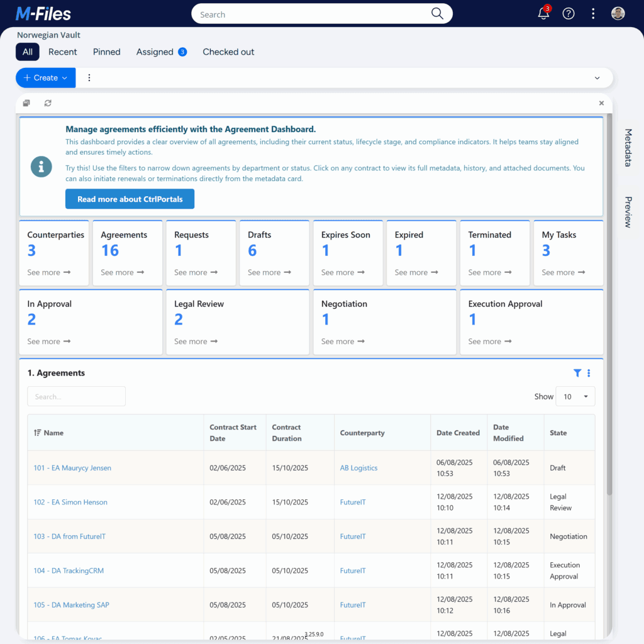
Task: Click the search magnifier icon
Action: [437, 14]
